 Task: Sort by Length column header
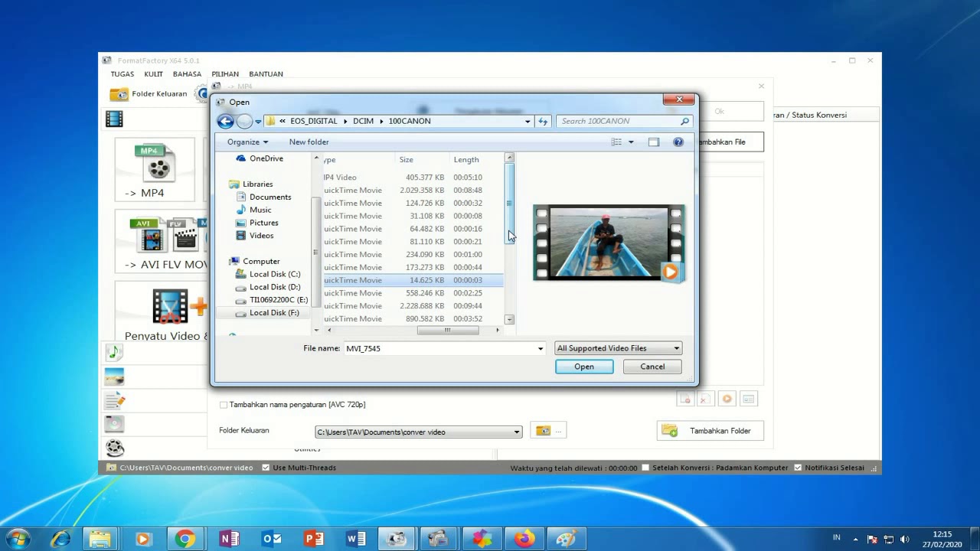click(476, 159)
